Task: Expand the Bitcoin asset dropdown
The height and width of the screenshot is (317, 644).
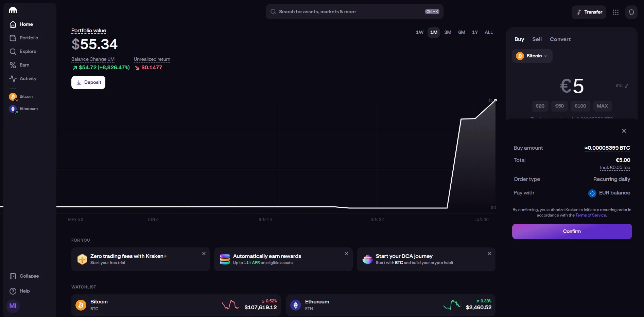Action: (x=532, y=56)
